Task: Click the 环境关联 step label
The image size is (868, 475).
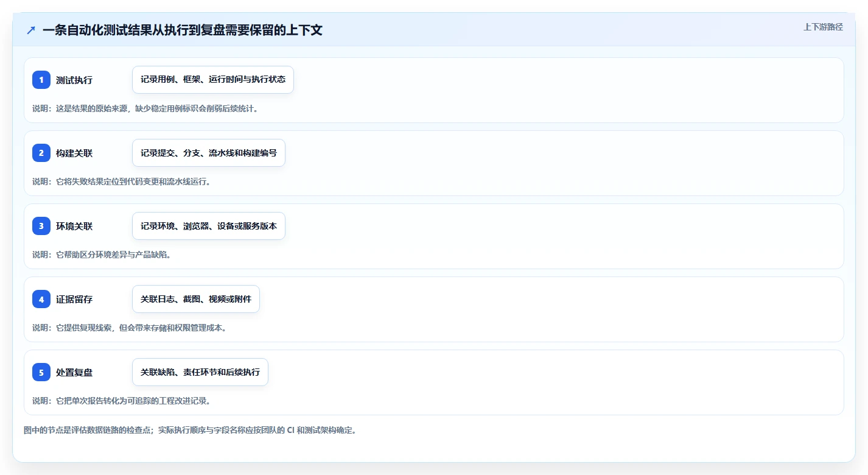Action: click(74, 226)
